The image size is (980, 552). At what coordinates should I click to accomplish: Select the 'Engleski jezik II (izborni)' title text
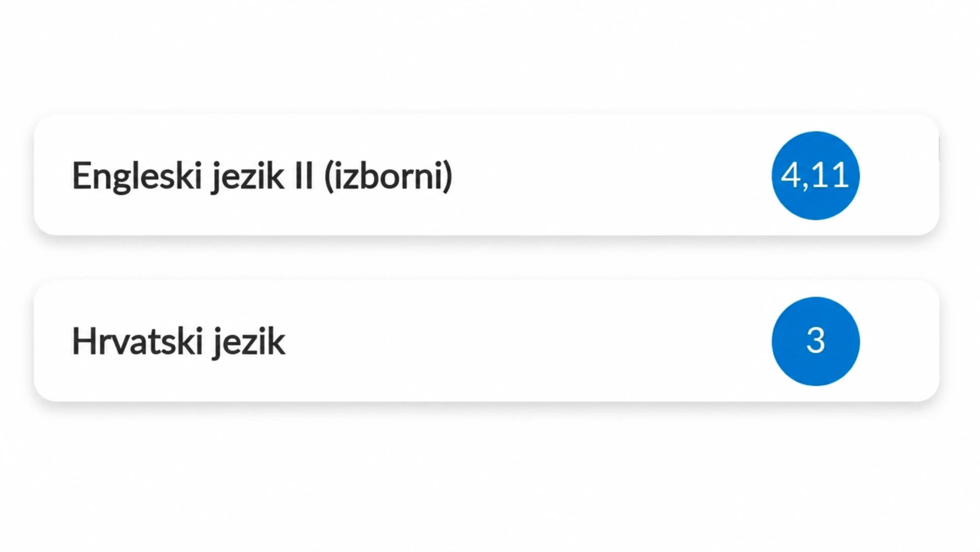[262, 176]
